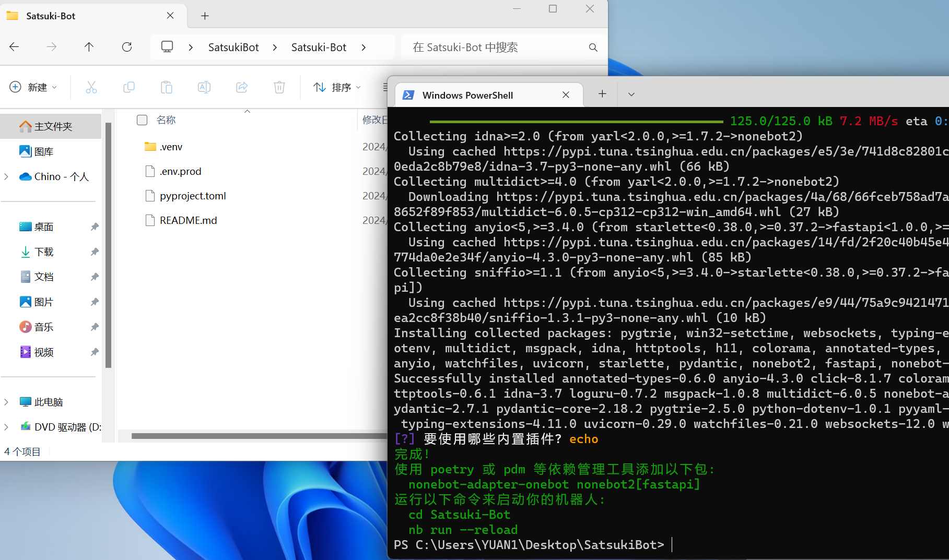Click the Delete trash icon
Screen dimensions: 949x560
pyautogui.click(x=279, y=87)
